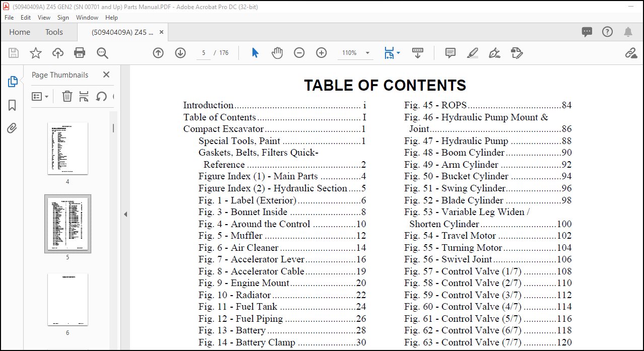Select the Z45 document tab

coord(122,32)
